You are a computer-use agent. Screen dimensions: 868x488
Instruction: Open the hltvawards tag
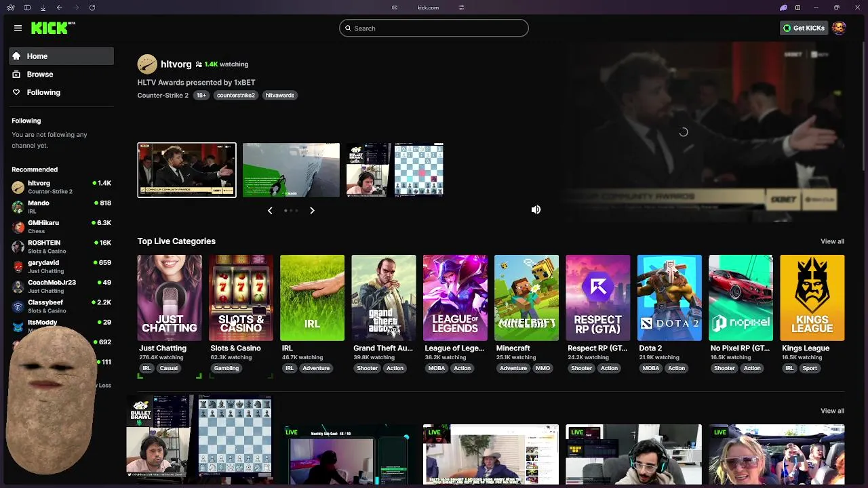(280, 96)
